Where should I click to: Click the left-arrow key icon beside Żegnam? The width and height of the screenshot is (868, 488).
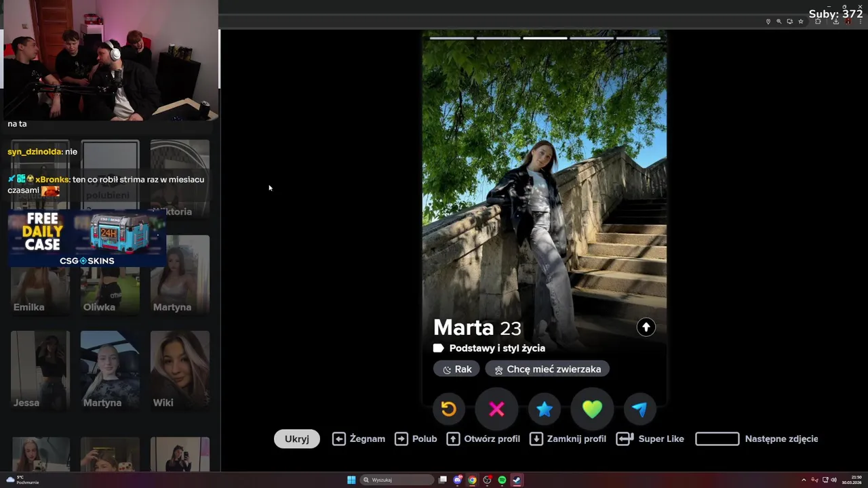point(339,439)
